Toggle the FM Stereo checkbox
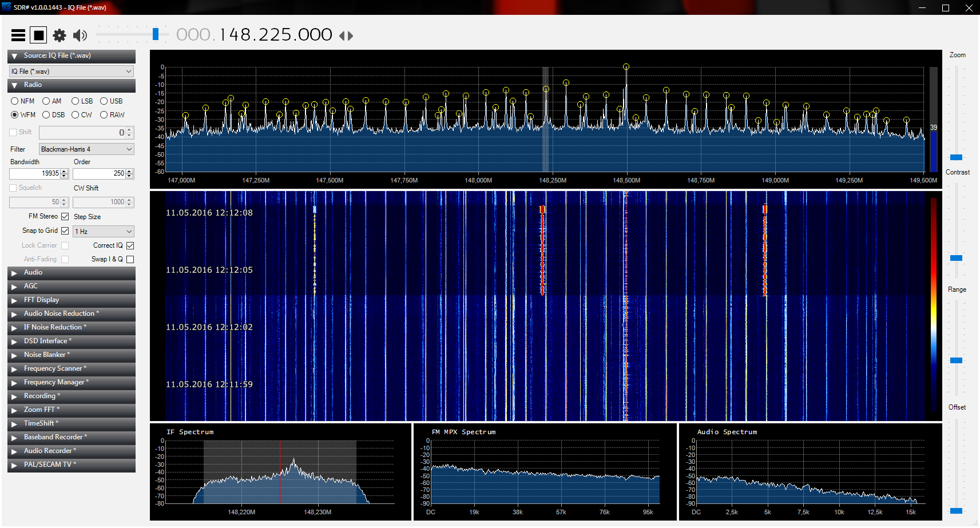Image resolution: width=980 pixels, height=528 pixels. 65,216
